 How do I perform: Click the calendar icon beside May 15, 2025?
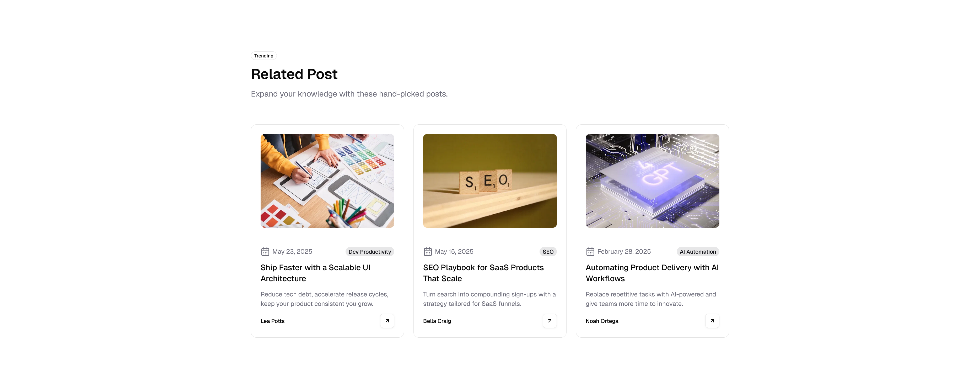coord(428,252)
